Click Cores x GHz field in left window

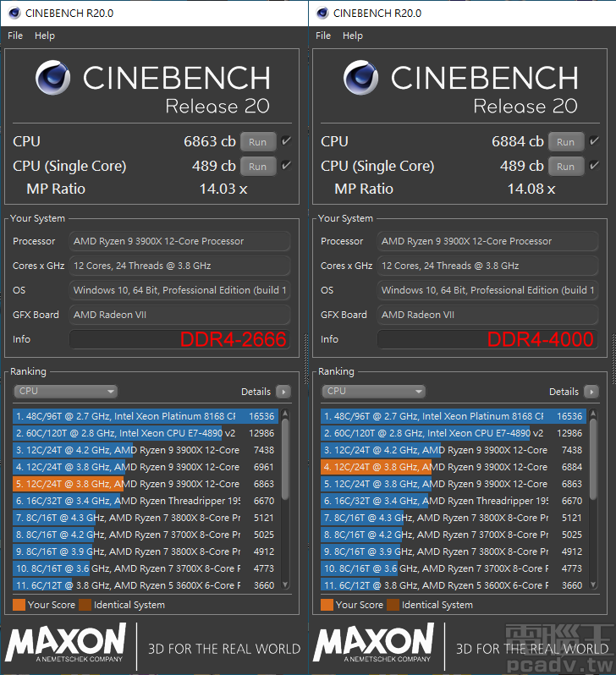(x=179, y=266)
